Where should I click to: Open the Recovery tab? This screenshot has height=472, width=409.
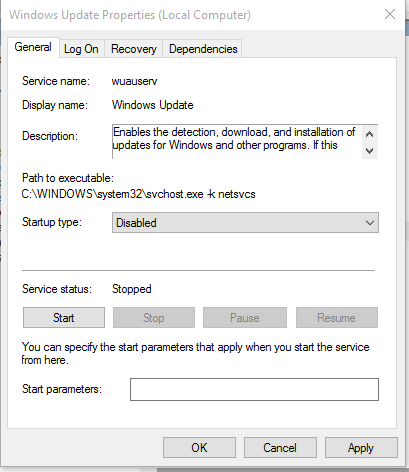134,49
